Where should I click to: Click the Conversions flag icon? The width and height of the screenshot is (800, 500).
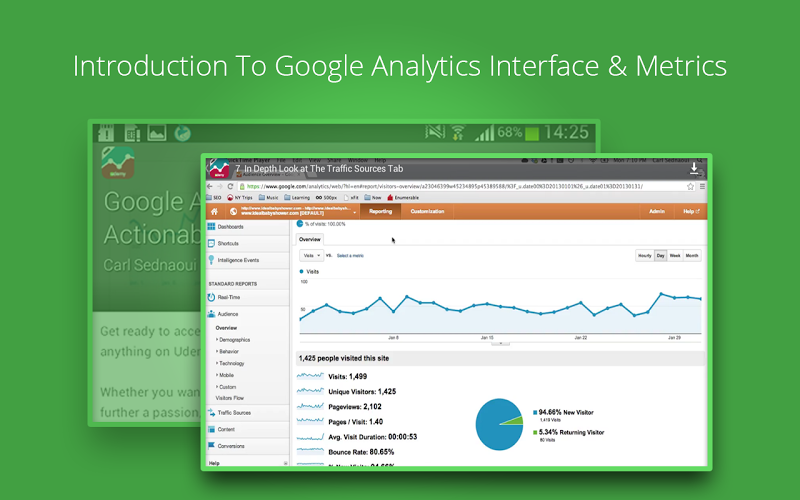(211, 445)
